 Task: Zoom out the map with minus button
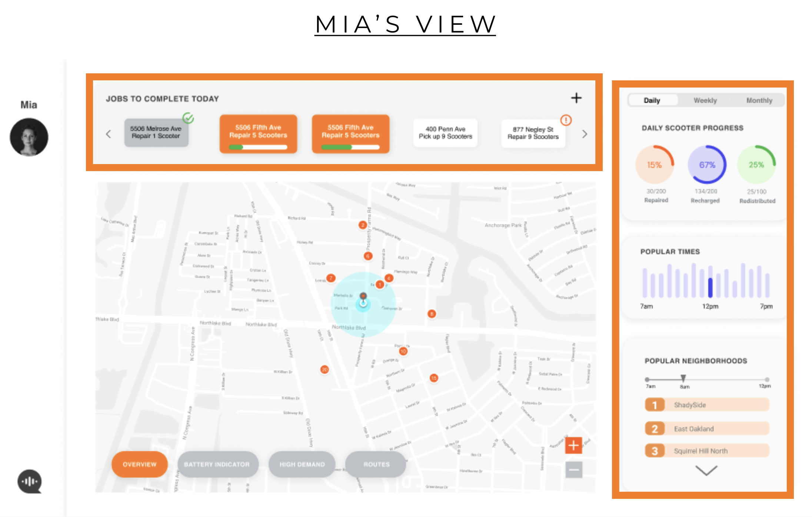click(573, 470)
